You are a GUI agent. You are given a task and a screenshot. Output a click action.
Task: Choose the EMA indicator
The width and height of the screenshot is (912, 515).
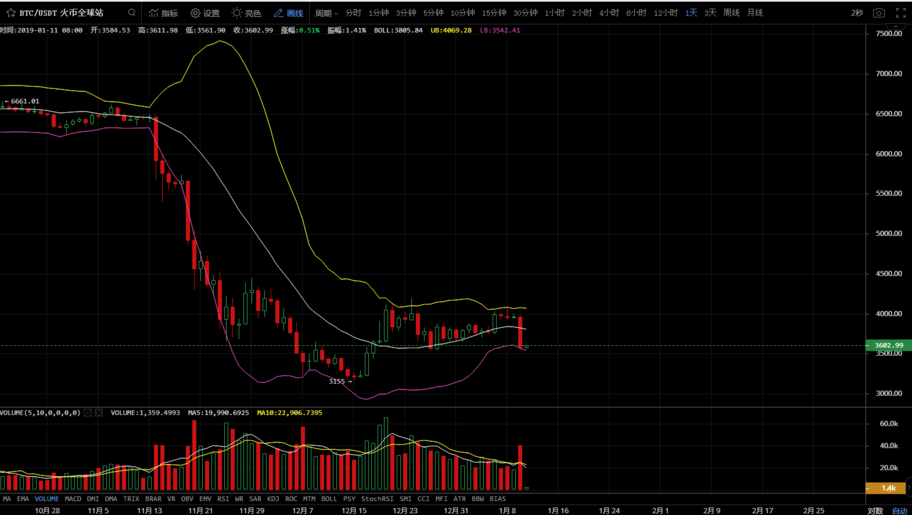(23, 499)
